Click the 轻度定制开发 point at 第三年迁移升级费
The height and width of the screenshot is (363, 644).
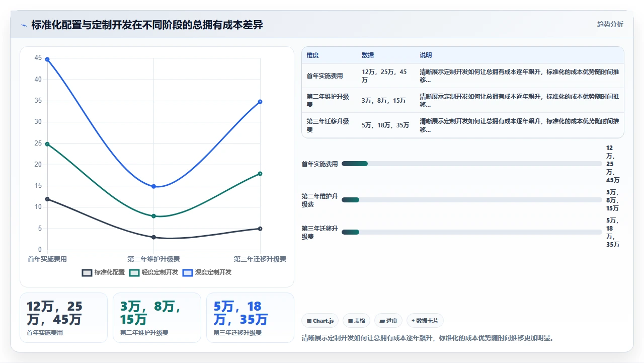pos(260,174)
